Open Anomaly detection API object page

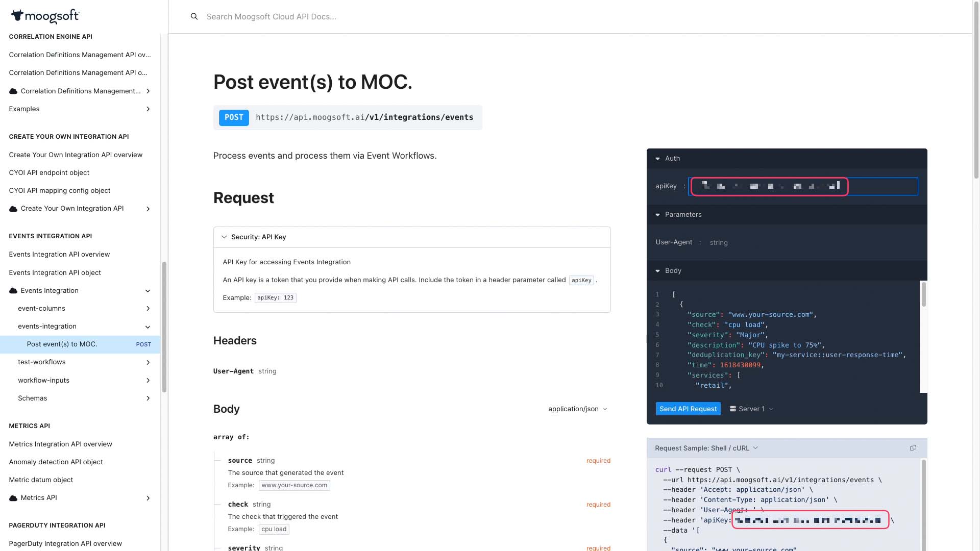[56, 462]
